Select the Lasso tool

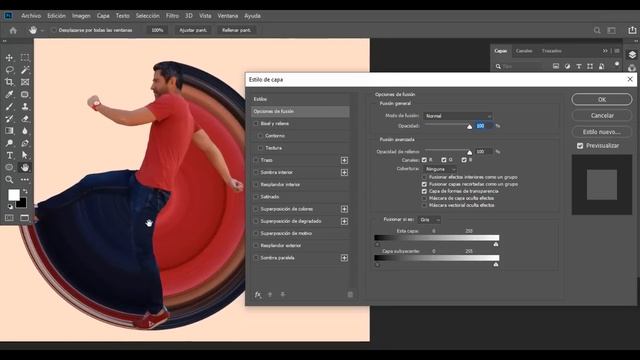[x=9, y=70]
